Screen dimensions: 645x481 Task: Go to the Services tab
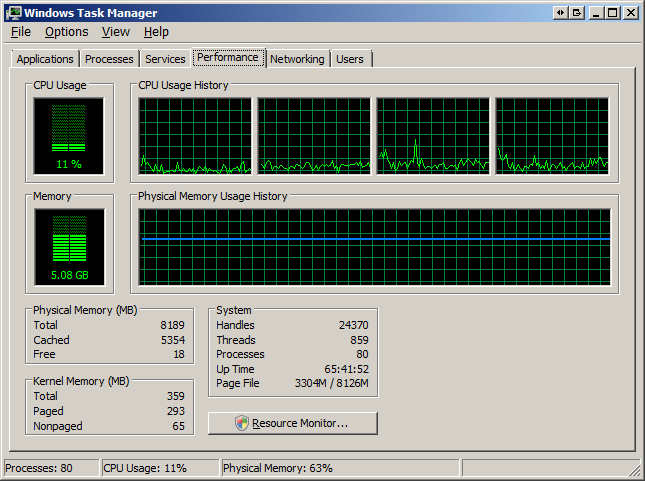pyautogui.click(x=165, y=59)
